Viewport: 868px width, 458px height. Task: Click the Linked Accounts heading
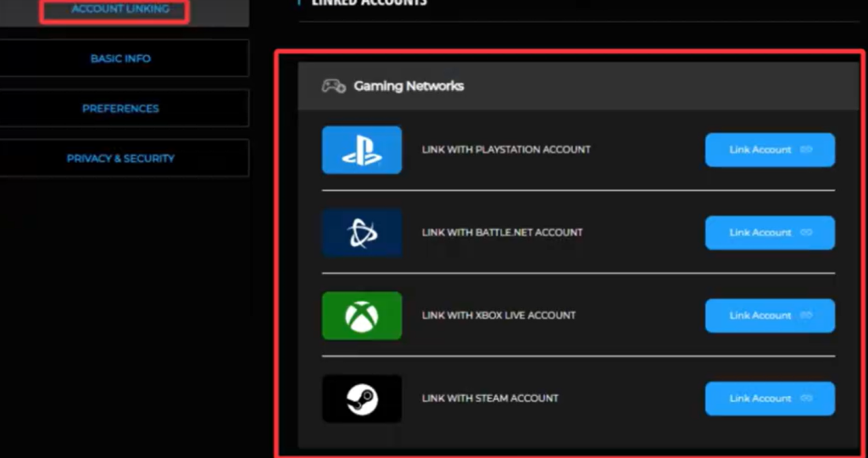369,3
